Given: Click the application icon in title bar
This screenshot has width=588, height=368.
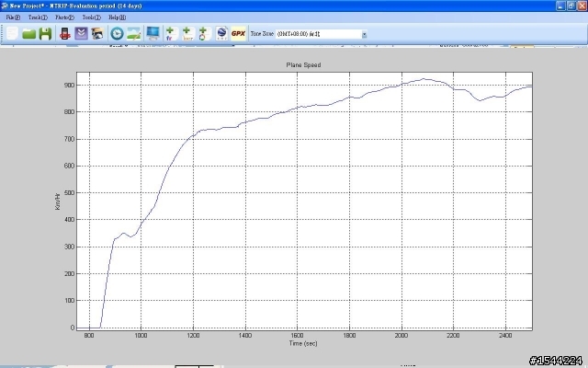Looking at the screenshot, I should pyautogui.click(x=5, y=6).
